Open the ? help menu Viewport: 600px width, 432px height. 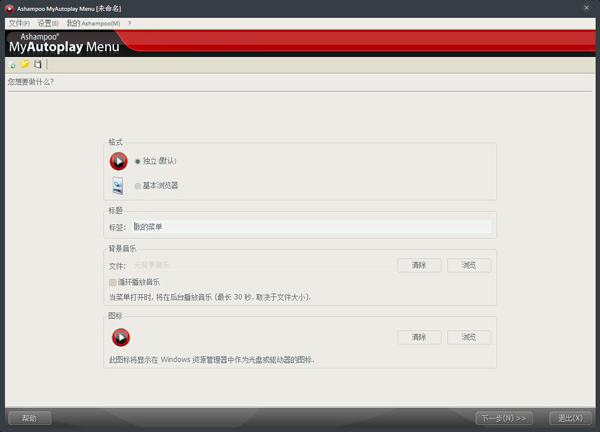click(x=130, y=23)
